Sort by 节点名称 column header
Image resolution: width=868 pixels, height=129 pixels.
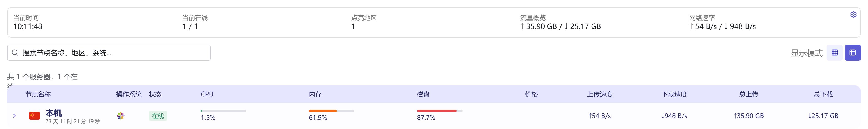pyautogui.click(x=38, y=94)
